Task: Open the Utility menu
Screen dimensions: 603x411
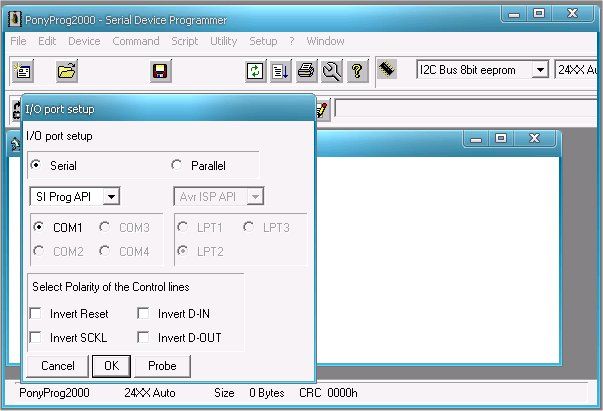Action: 223,41
